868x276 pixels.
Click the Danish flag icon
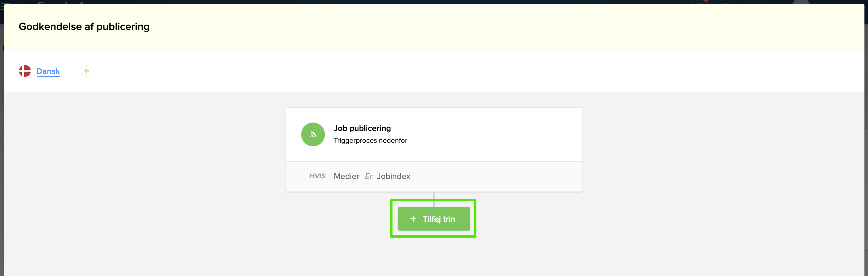point(25,71)
